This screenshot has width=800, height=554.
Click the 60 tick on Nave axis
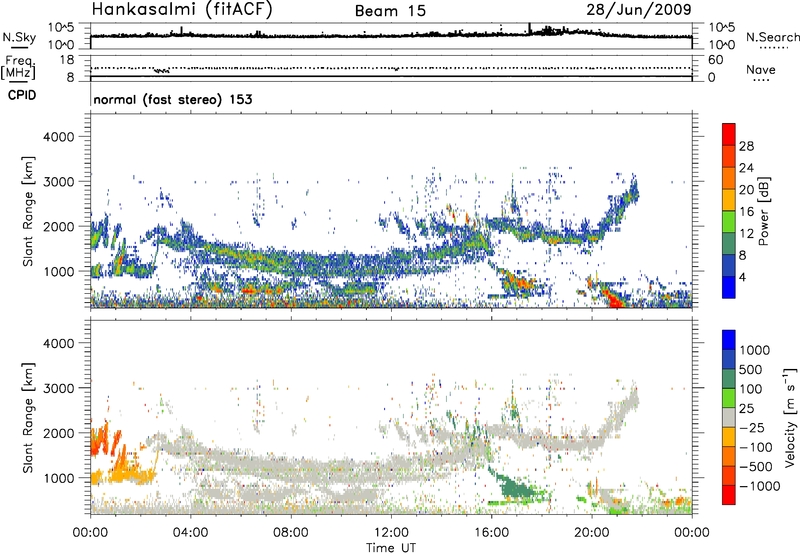[715, 60]
